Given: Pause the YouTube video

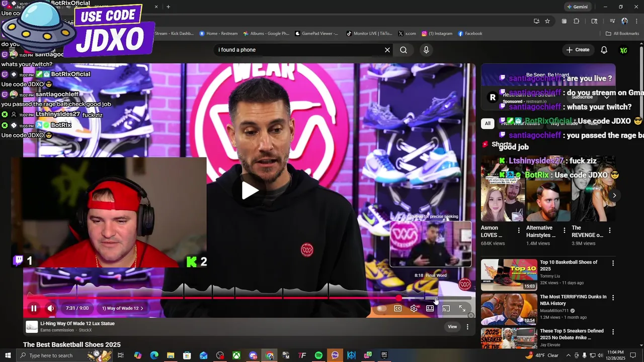Looking at the screenshot, I should [34, 308].
